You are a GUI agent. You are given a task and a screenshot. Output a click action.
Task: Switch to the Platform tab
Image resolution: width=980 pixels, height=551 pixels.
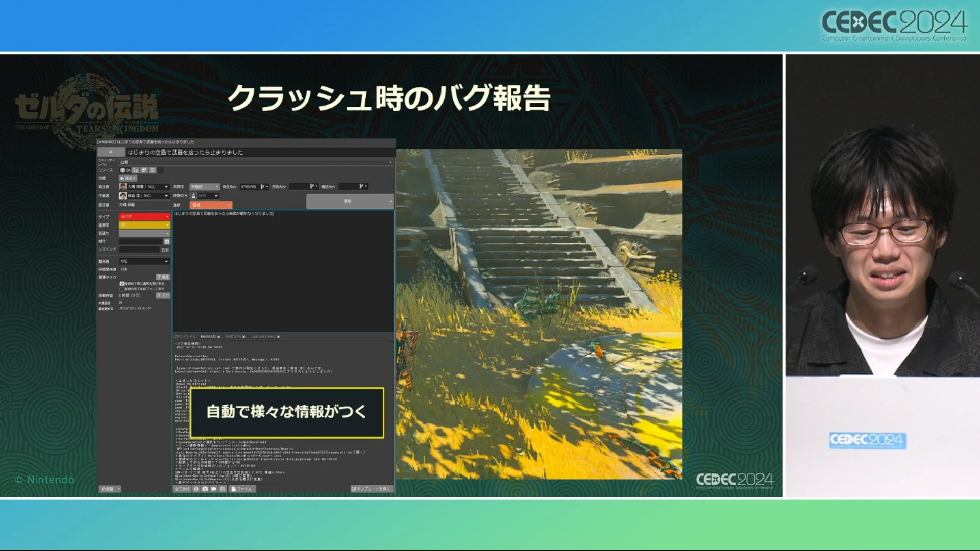(x=233, y=337)
